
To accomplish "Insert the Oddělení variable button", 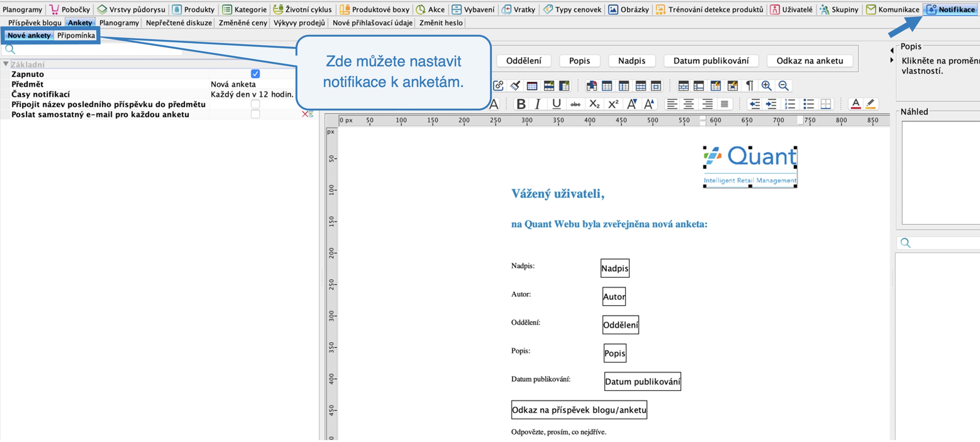I will pos(523,61).
